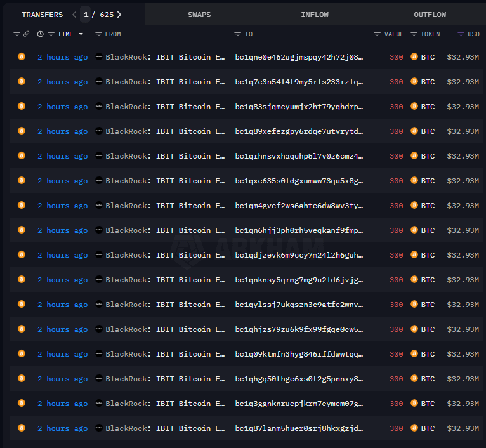Click Bitcoin chain icon in bc1q89xefez row
486x448 pixels.
pos(22,131)
